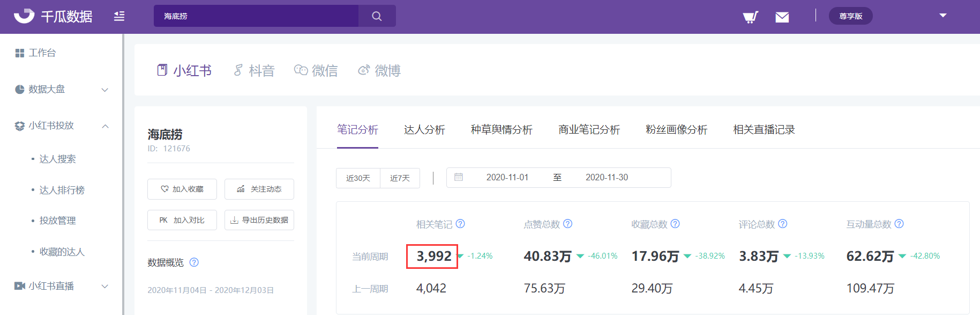
Task: Click the search magnifier button
Action: (377, 16)
